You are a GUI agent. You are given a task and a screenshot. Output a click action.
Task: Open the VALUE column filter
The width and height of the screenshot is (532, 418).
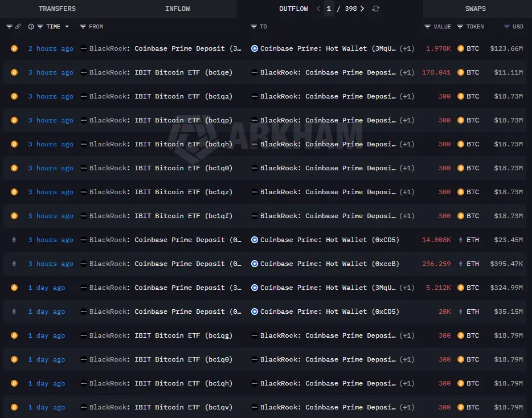coord(428,26)
